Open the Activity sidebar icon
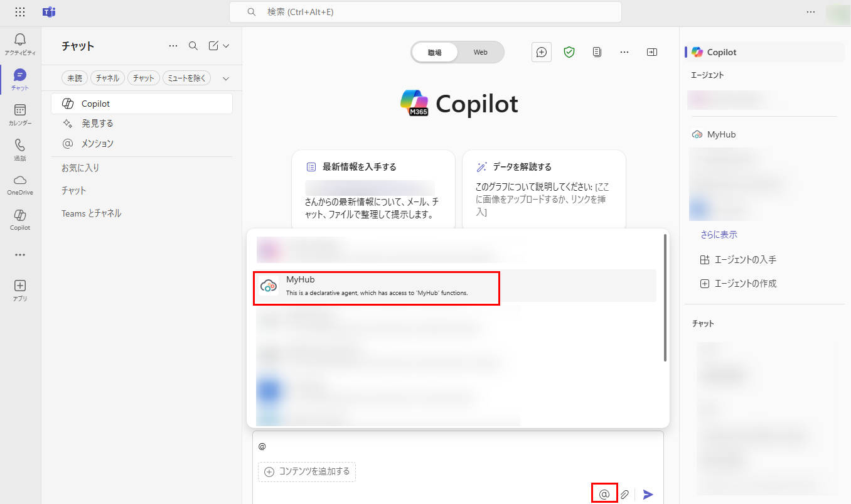The width and height of the screenshot is (851, 504). click(x=20, y=44)
